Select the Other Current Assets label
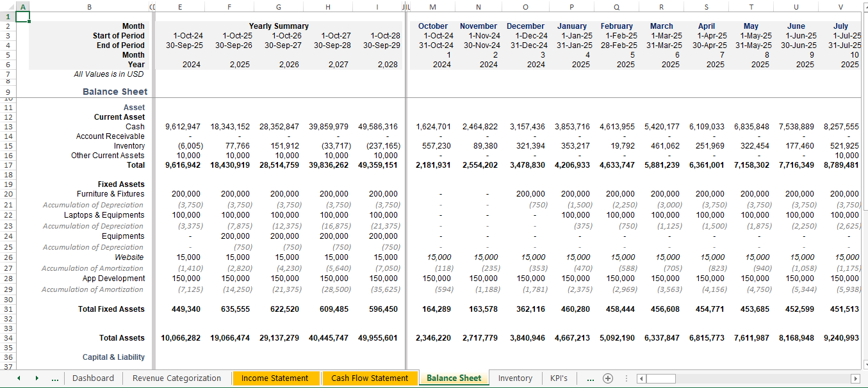The width and height of the screenshot is (868, 388). [108, 156]
